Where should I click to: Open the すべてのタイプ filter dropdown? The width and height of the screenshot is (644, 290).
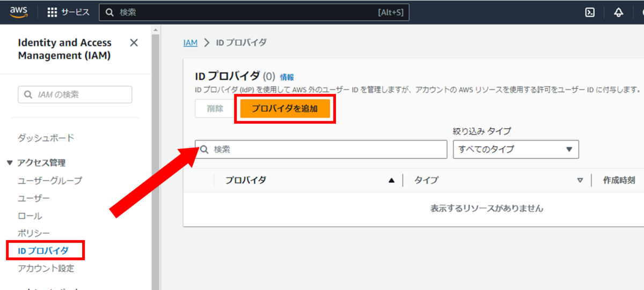point(516,150)
